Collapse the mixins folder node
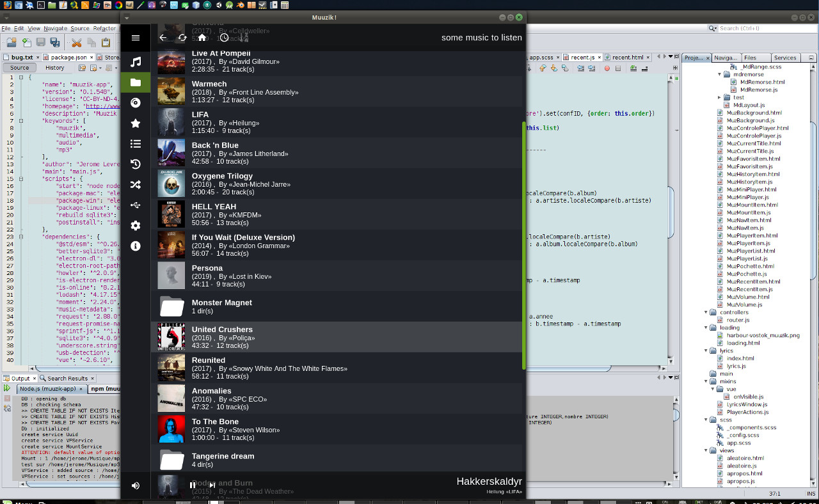The image size is (819, 504). 706,381
